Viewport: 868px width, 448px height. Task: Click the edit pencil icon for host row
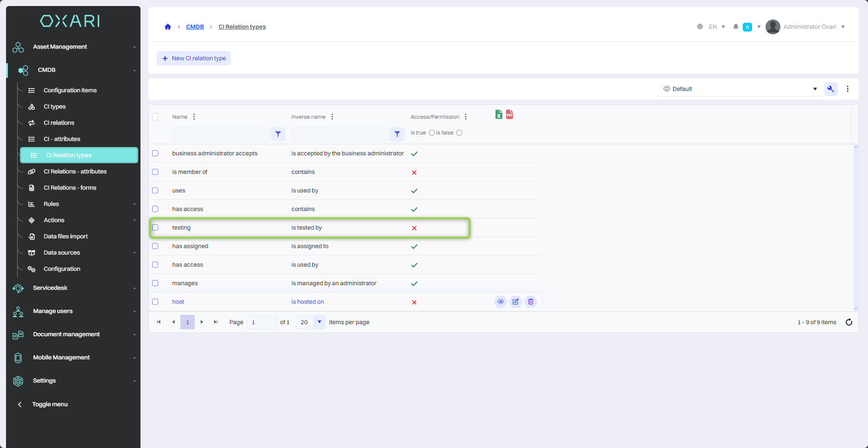click(516, 302)
